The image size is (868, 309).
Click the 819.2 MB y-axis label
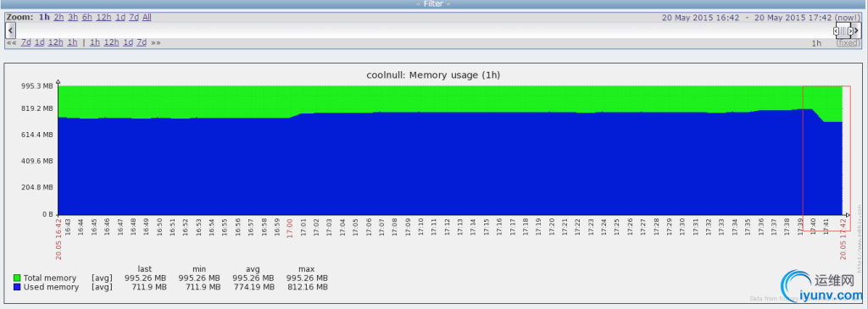tap(38, 108)
